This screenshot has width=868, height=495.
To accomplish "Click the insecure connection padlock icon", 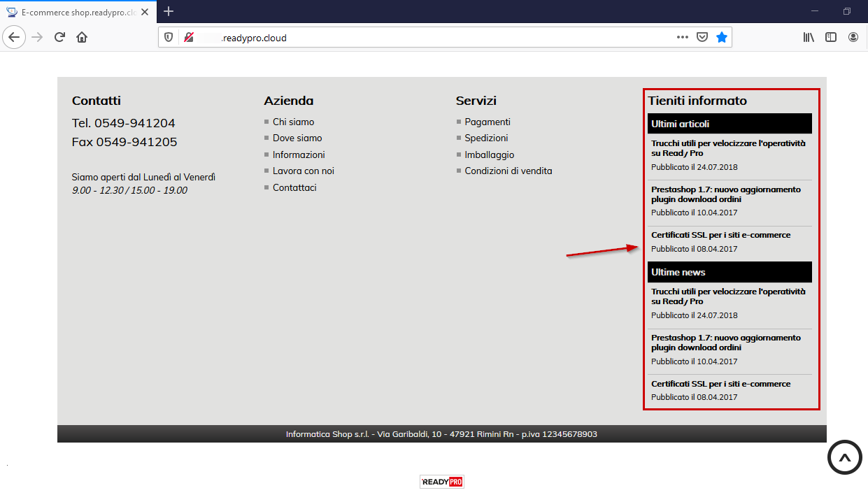I will click(x=189, y=38).
